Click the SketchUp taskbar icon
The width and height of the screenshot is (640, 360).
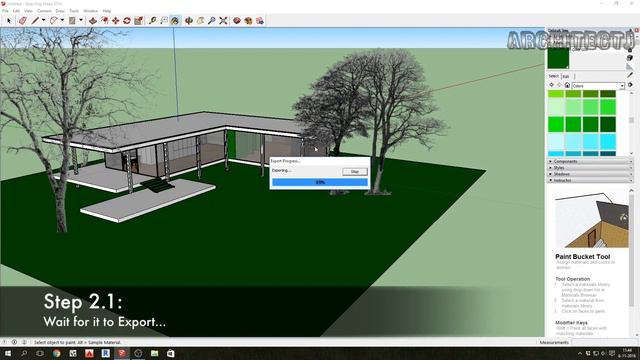click(x=122, y=353)
